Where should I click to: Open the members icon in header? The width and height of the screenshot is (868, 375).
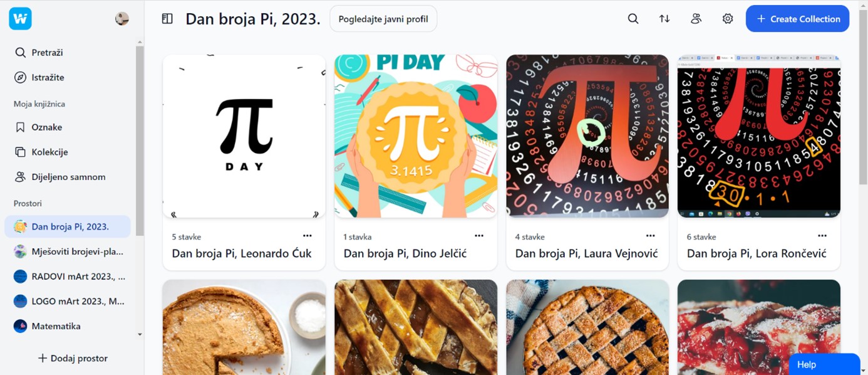click(696, 19)
